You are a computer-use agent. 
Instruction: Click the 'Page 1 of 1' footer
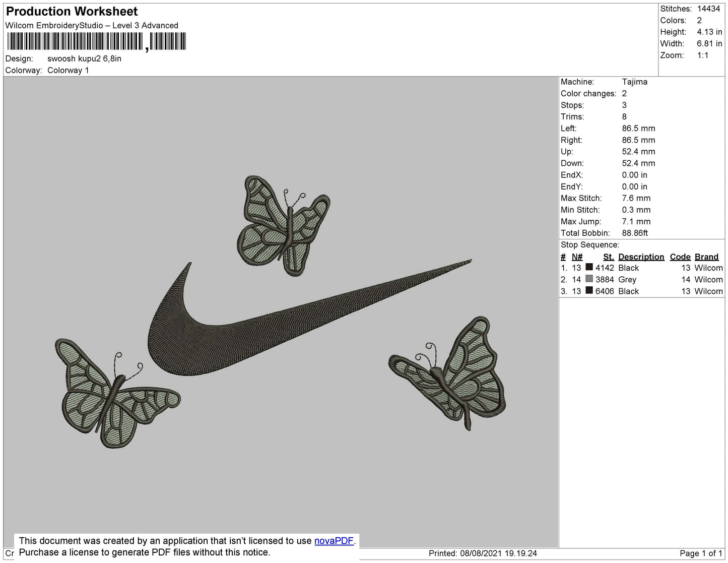coord(701,553)
